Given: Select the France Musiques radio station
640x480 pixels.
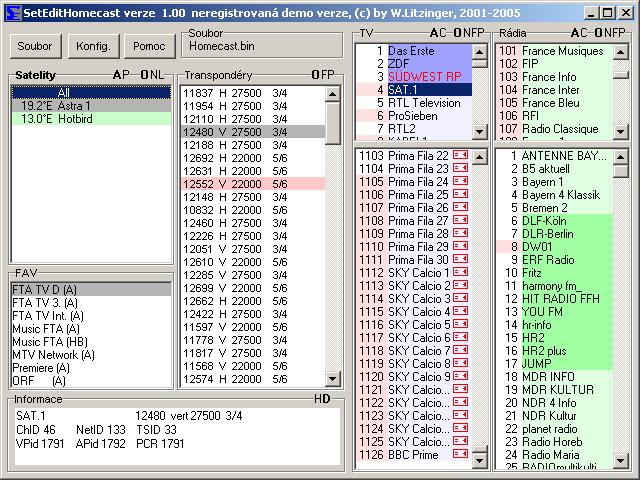Looking at the screenshot, I should pyautogui.click(x=554, y=51).
